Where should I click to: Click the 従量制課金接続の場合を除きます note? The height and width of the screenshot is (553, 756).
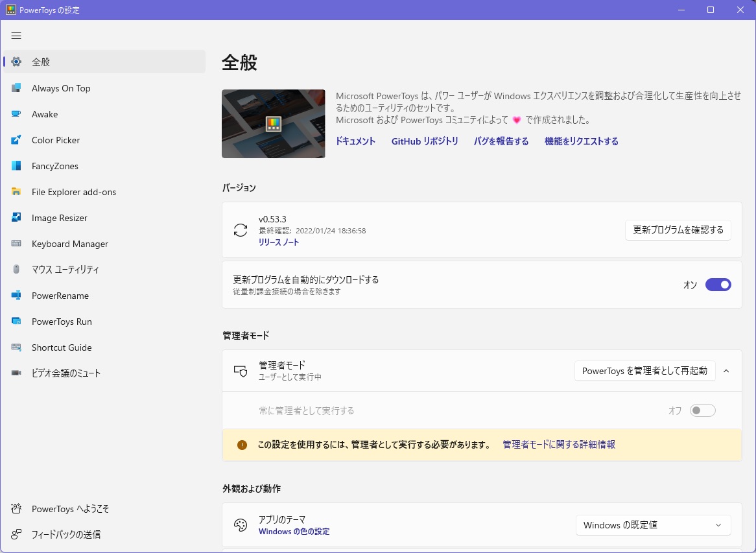tap(287, 292)
